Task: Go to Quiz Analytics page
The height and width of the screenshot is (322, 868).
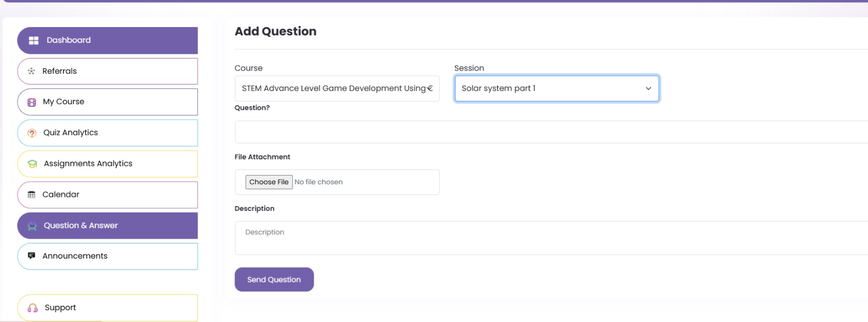Action: tap(71, 133)
